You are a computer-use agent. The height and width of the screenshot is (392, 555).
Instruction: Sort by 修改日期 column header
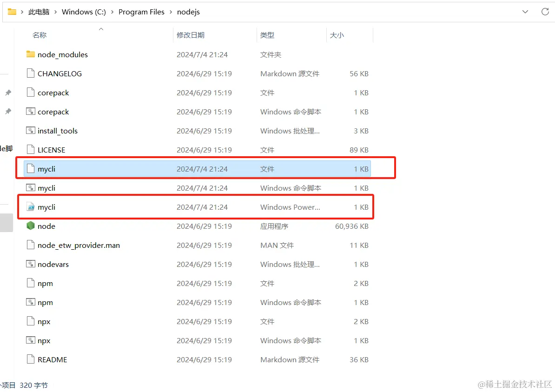click(191, 35)
